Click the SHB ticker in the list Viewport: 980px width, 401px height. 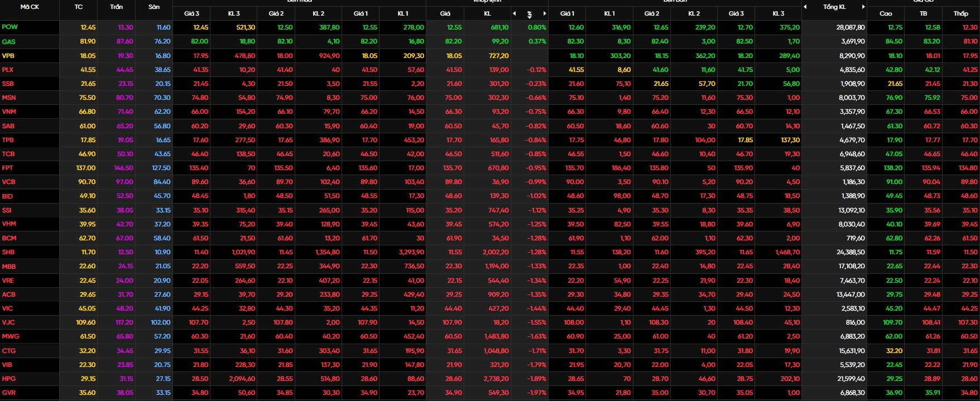[8, 252]
